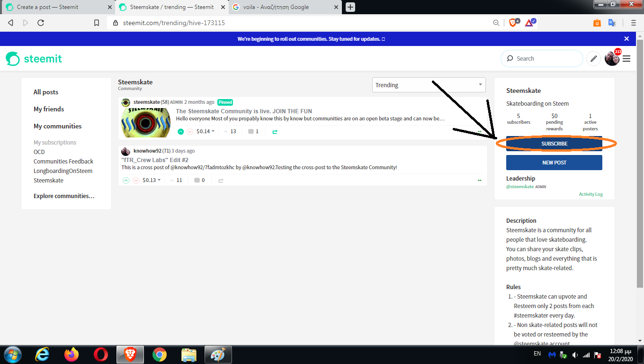Click the SUBSCRIBE button
The image size is (644, 364).
pos(554,144)
